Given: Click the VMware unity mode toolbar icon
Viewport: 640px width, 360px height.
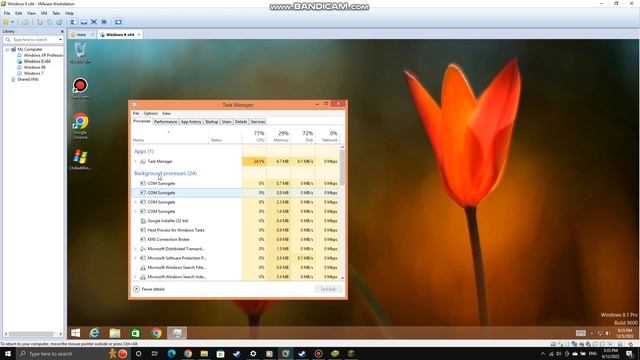Looking at the screenshot, I should (x=104, y=22).
